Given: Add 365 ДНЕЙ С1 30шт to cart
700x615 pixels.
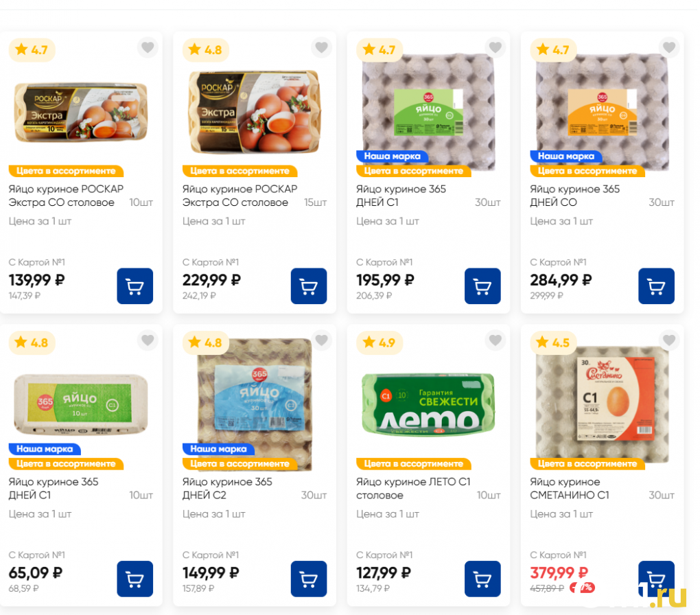Looking at the screenshot, I should (x=482, y=286).
